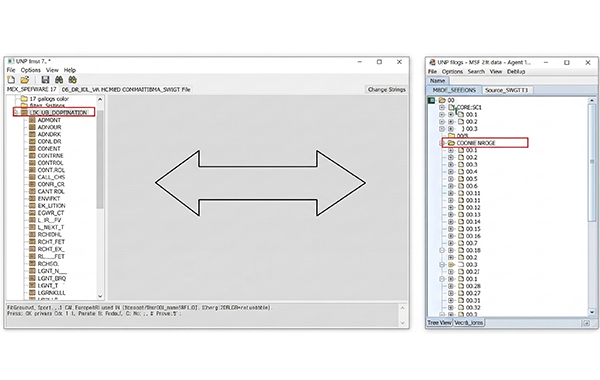The height and width of the screenshot is (380, 600).
Task: Click the green root node icon in the right tree
Action: (x=431, y=100)
